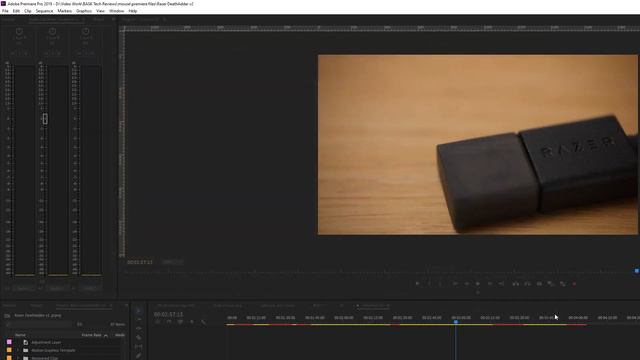Open the Edit menu
The height and width of the screenshot is (360, 640).
[16, 11]
